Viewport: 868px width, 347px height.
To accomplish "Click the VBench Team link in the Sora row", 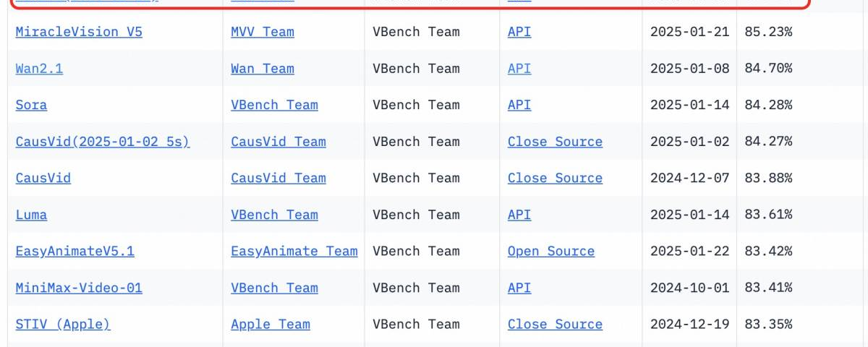I will (x=274, y=105).
